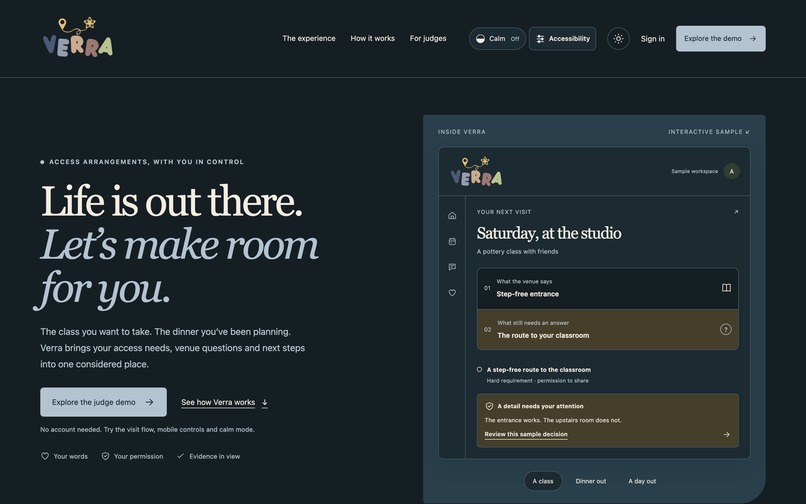Open the Accessibility settings menu
806x504 pixels.
click(562, 39)
